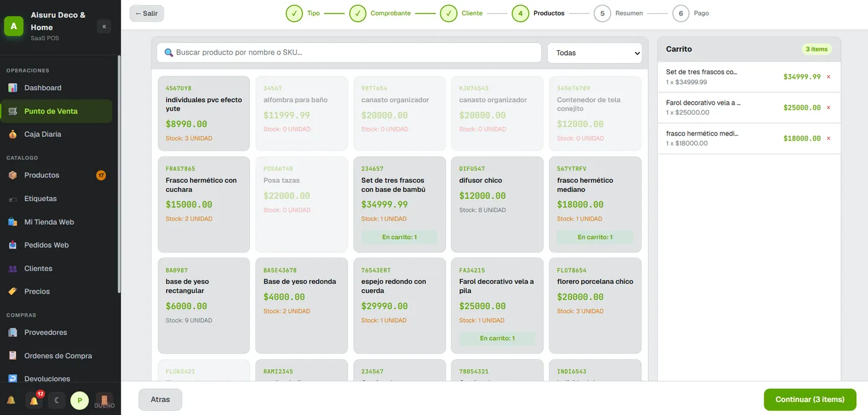Viewport: 868px width, 415px height.
Task: Go back to the Comprobante step
Action: [x=380, y=13]
